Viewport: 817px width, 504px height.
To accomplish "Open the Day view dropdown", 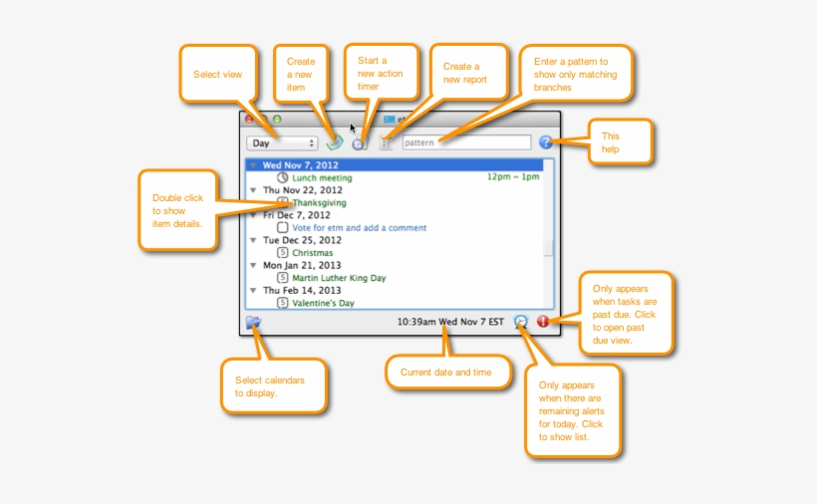I will coord(282,143).
